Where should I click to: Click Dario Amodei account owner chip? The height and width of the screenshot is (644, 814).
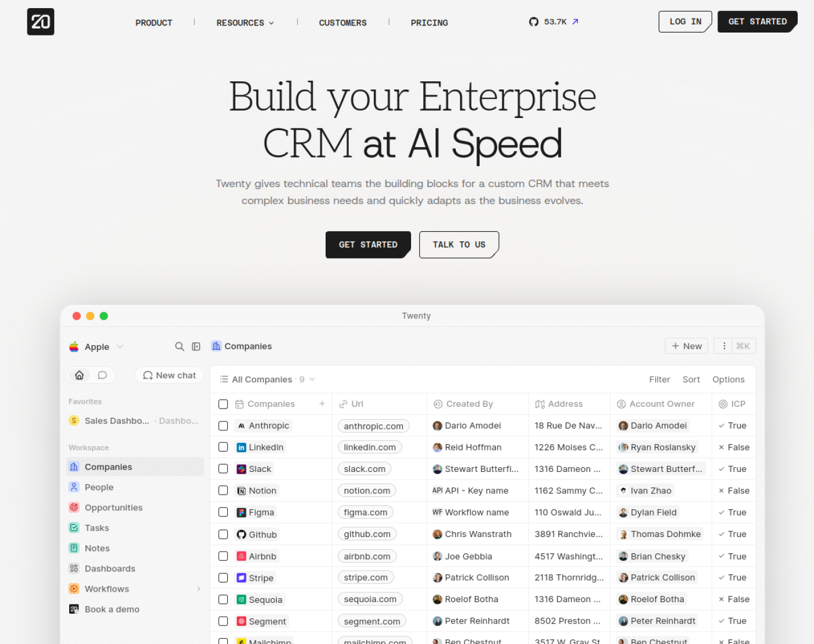[653, 425]
